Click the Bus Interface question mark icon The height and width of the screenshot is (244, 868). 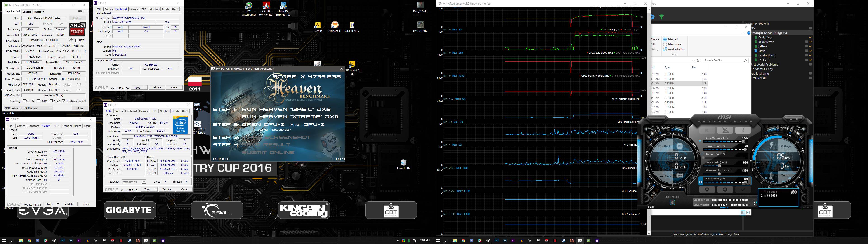click(85, 51)
